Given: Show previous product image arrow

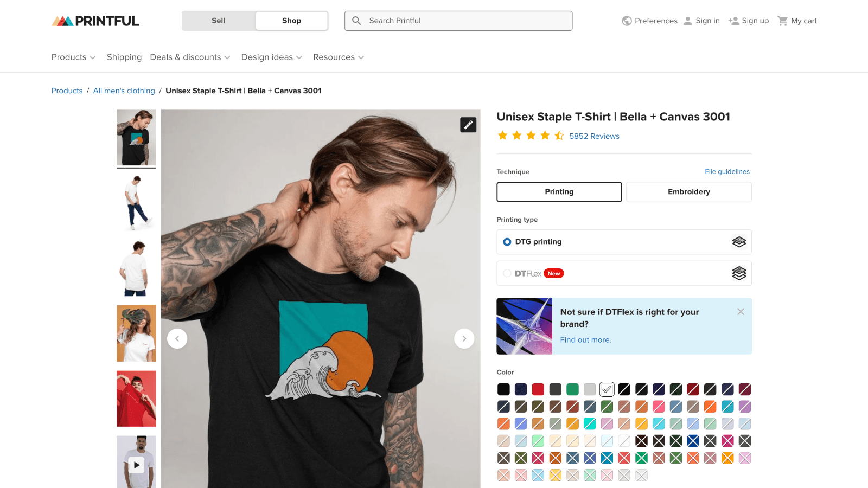Looking at the screenshot, I should point(177,338).
